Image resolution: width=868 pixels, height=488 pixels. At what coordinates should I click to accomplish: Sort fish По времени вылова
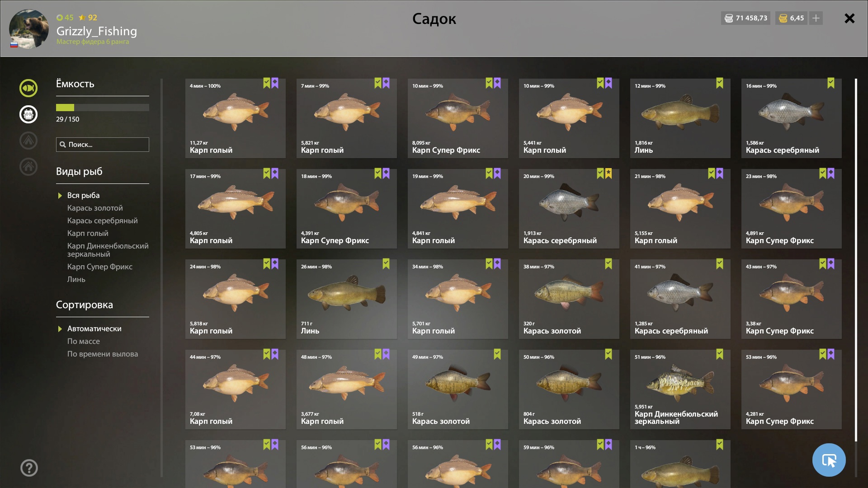103,354
